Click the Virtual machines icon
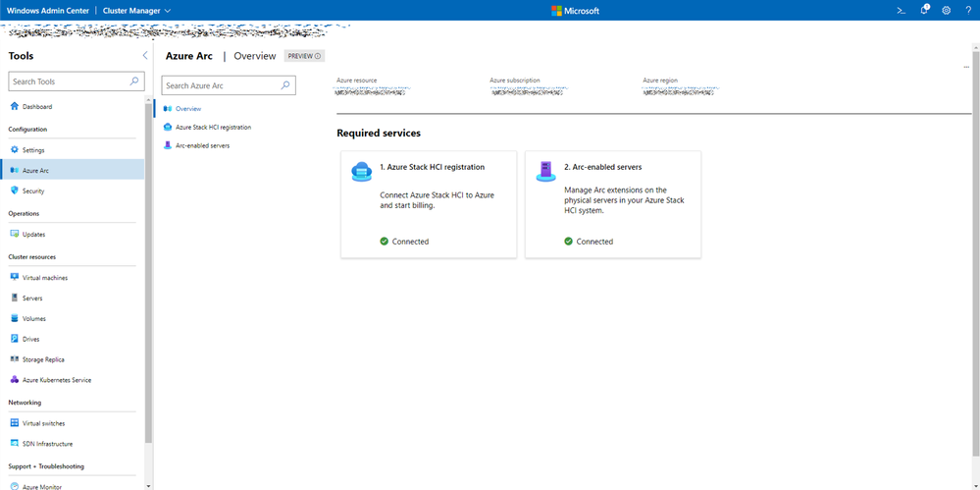Screen dimensions: 980x490 15,277
